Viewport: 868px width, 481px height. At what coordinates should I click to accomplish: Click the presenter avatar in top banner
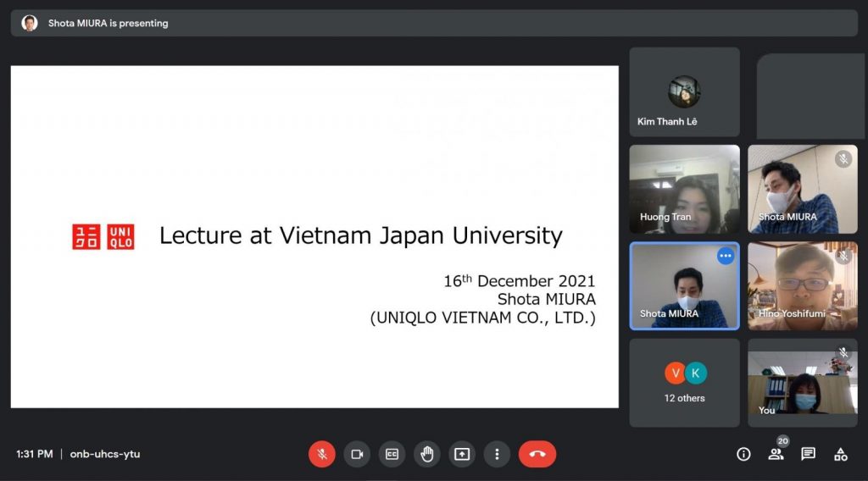30,23
